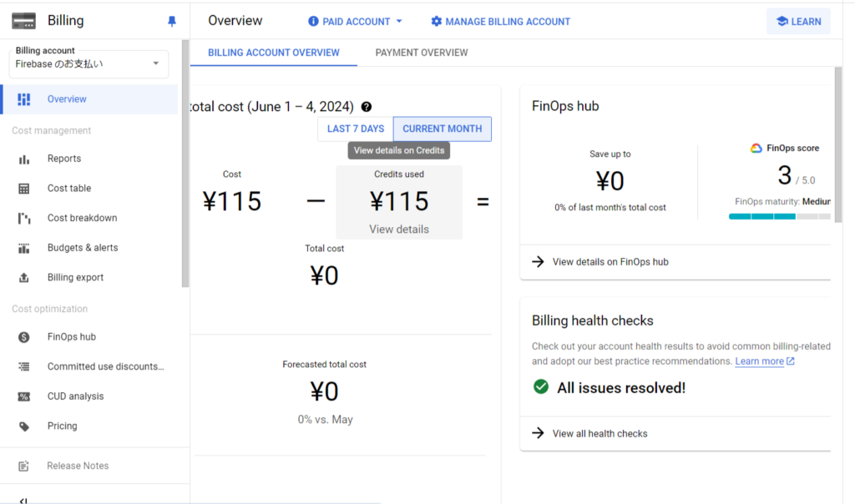Click the Credits used ¥115 amount

coord(399,202)
